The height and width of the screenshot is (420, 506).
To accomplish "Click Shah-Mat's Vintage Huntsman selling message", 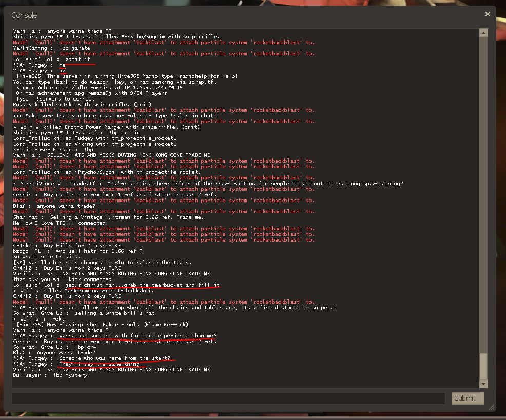I will pyautogui.click(x=108, y=217).
